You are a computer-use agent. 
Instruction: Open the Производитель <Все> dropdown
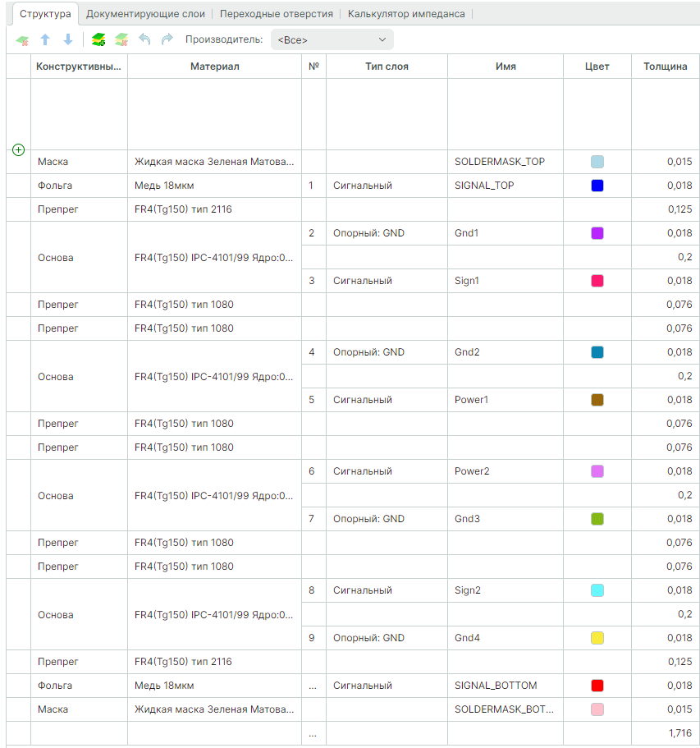(332, 39)
